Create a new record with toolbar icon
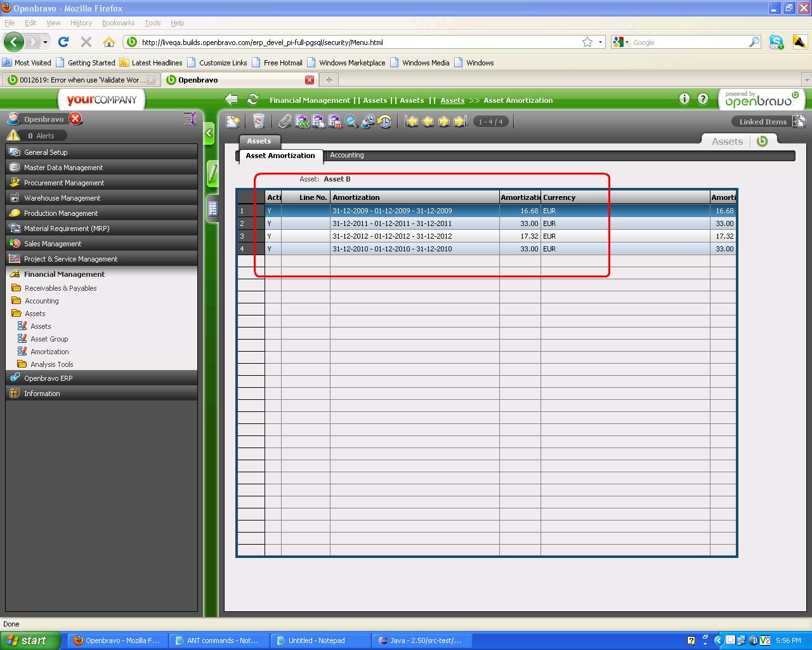Viewport: 812px width, 650px height. pos(233,121)
